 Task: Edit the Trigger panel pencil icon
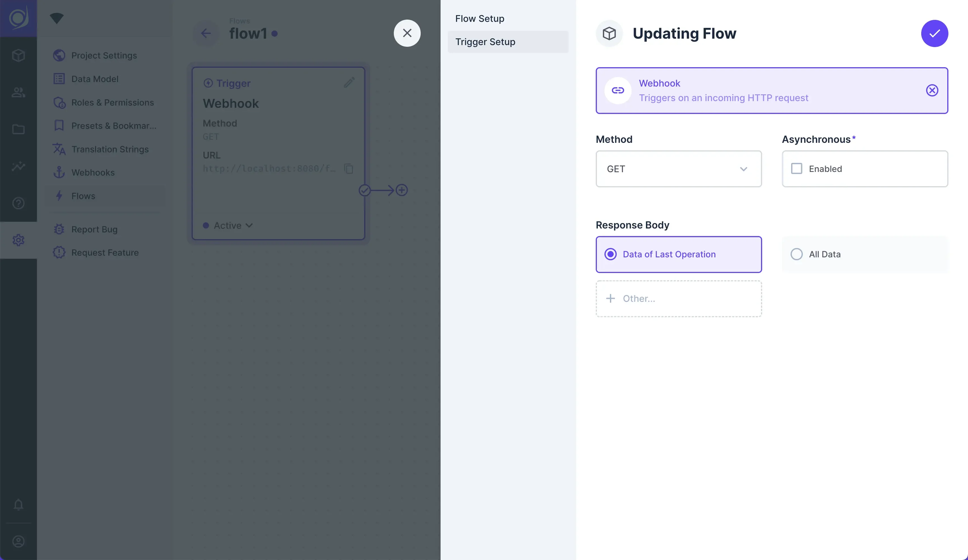[x=349, y=83]
